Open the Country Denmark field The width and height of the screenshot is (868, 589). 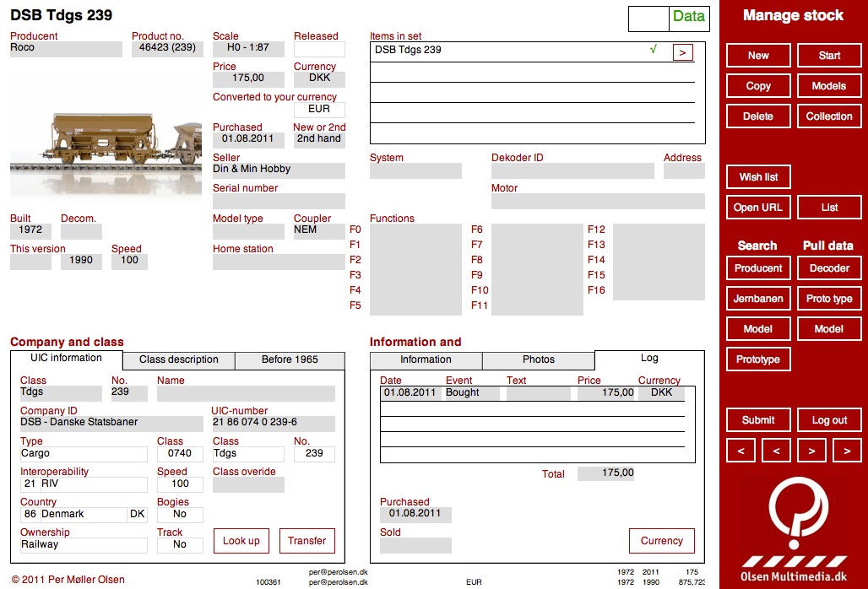coord(84,515)
